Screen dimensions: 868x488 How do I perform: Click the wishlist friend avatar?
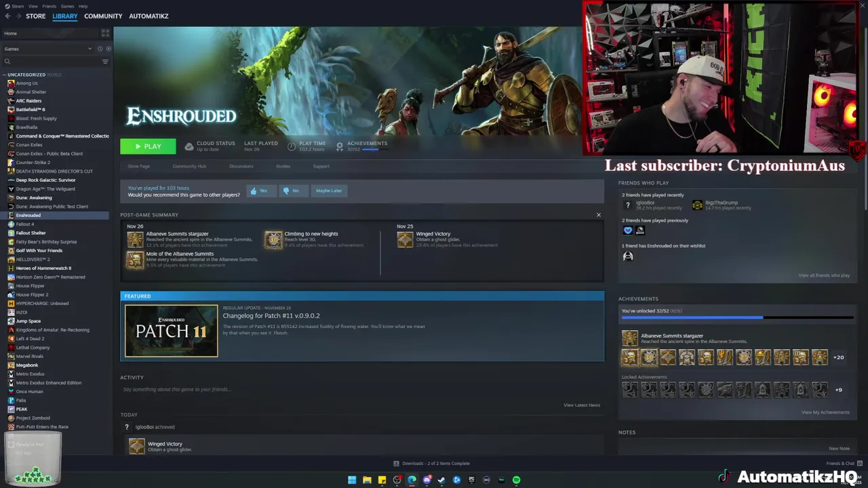628,256
